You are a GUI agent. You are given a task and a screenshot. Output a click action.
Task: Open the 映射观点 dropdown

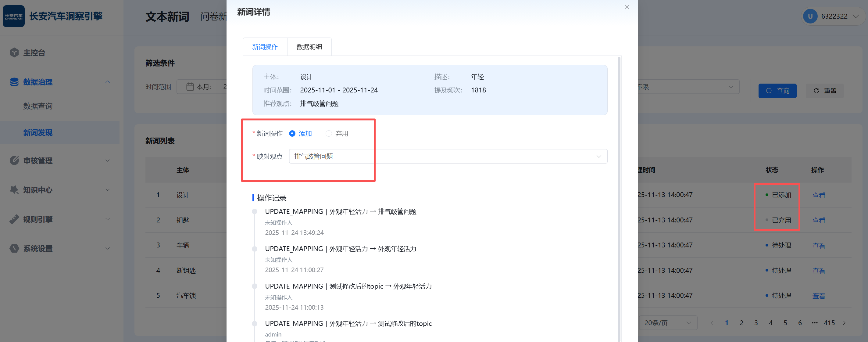click(x=448, y=157)
